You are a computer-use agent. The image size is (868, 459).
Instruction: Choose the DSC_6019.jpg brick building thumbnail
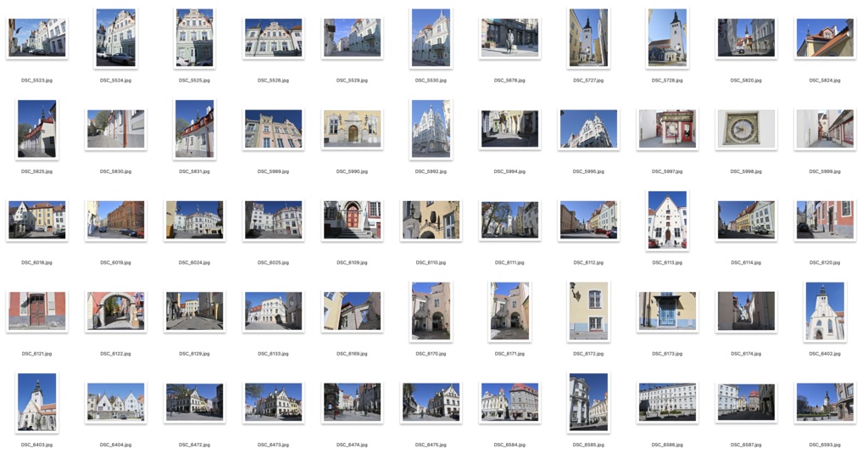point(115,220)
